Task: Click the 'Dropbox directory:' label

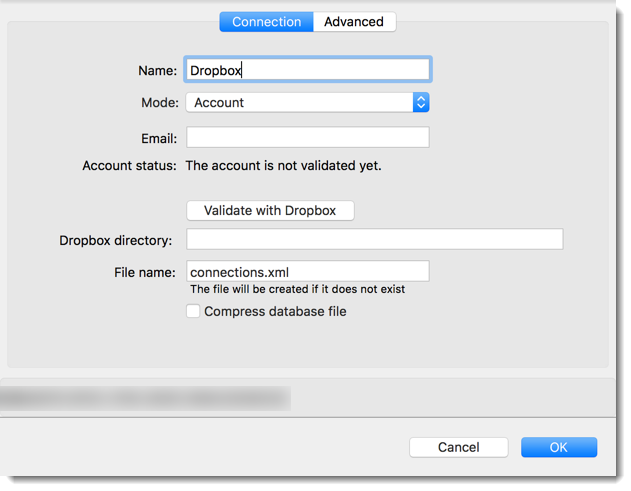Action: point(115,241)
